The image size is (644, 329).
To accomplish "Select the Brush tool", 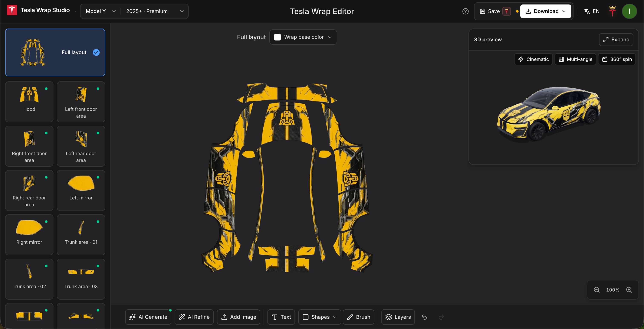I will [358, 317].
